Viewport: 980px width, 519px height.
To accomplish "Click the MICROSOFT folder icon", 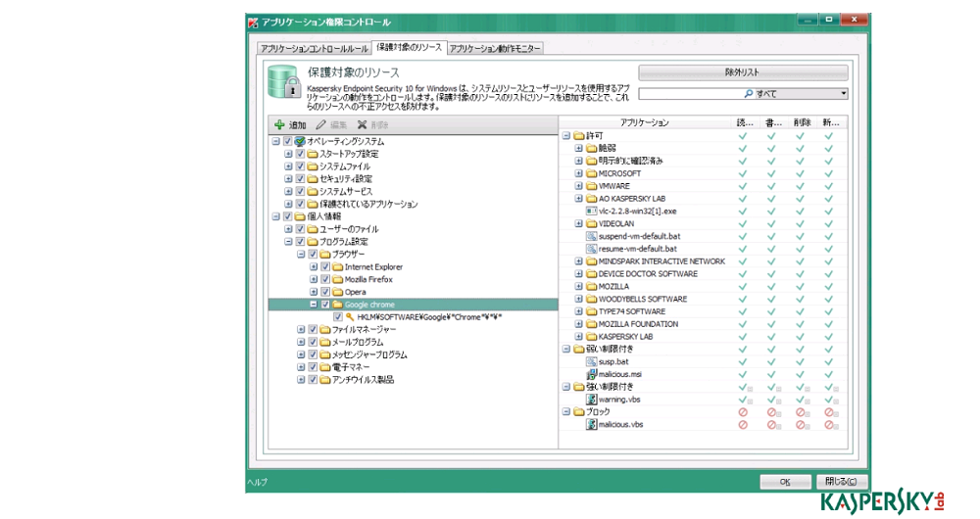I will coord(591,173).
